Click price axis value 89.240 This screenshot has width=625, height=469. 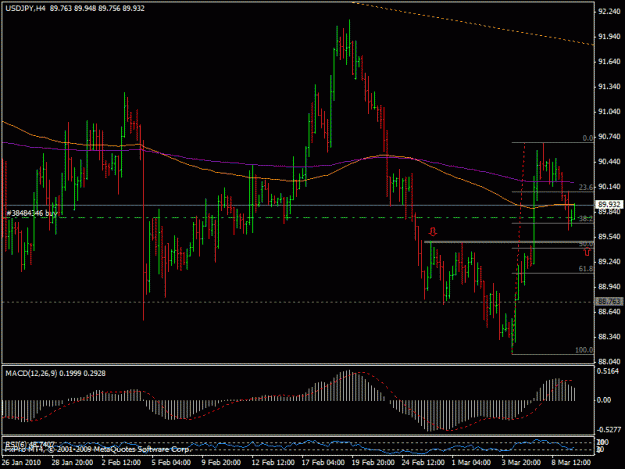(609, 261)
